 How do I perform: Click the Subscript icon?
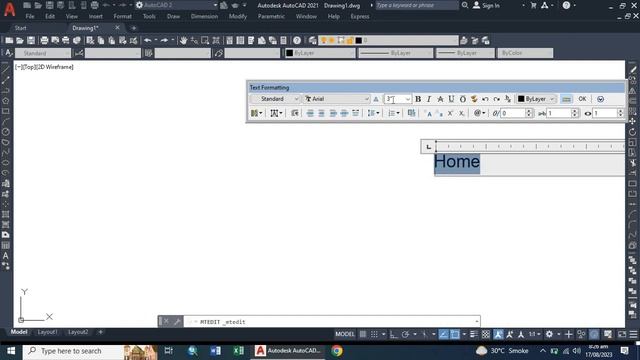(461, 113)
